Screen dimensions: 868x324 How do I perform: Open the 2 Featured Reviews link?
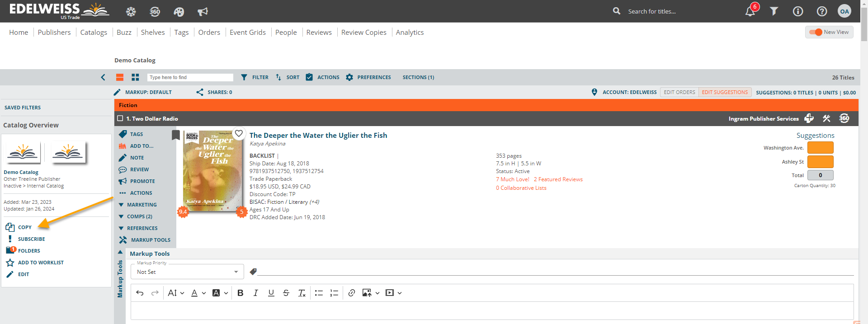click(x=558, y=179)
